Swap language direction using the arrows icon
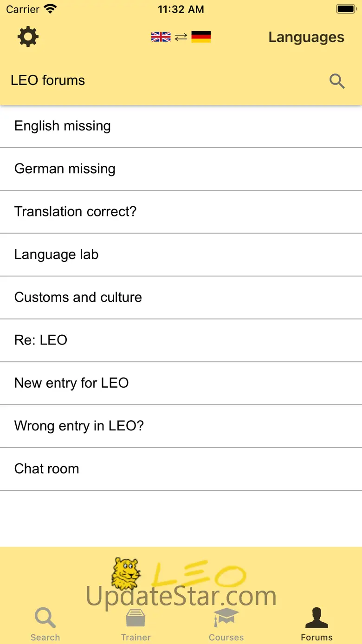Image resolution: width=362 pixels, height=644 pixels. click(181, 37)
